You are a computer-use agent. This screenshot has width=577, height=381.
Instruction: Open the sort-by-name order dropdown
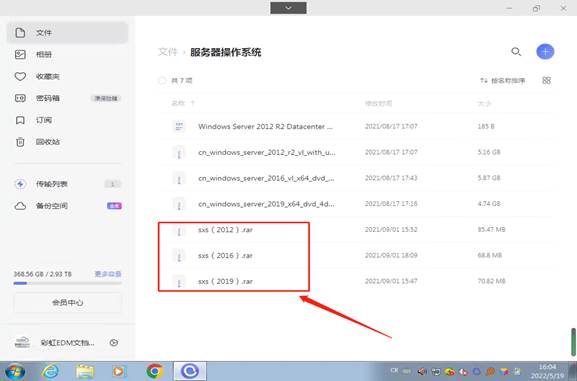point(503,80)
